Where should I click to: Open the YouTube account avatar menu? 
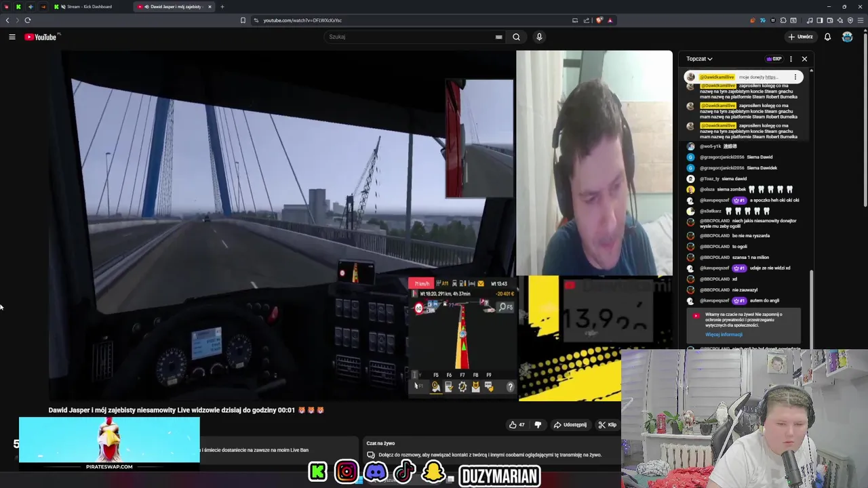tap(847, 37)
